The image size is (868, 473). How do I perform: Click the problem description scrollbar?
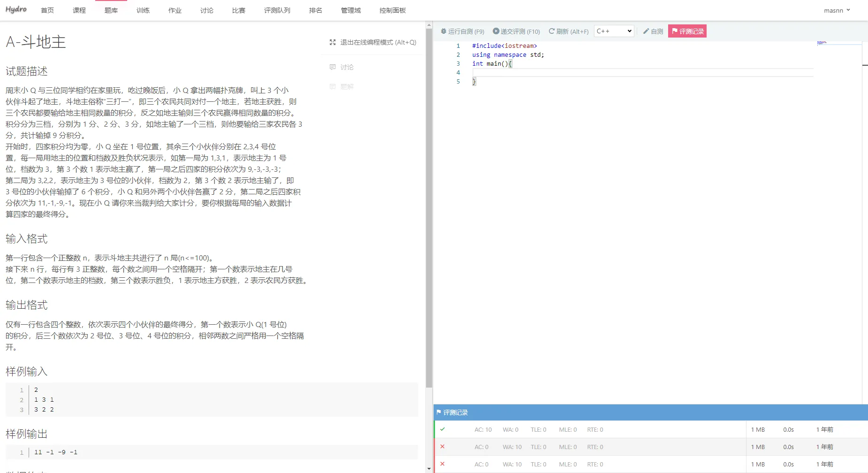pyautogui.click(x=429, y=206)
